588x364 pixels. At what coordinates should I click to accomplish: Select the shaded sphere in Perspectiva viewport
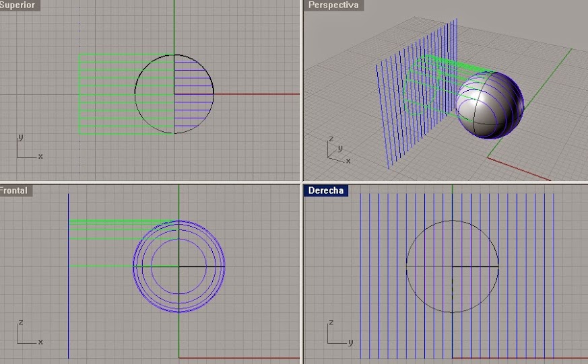[x=490, y=105]
